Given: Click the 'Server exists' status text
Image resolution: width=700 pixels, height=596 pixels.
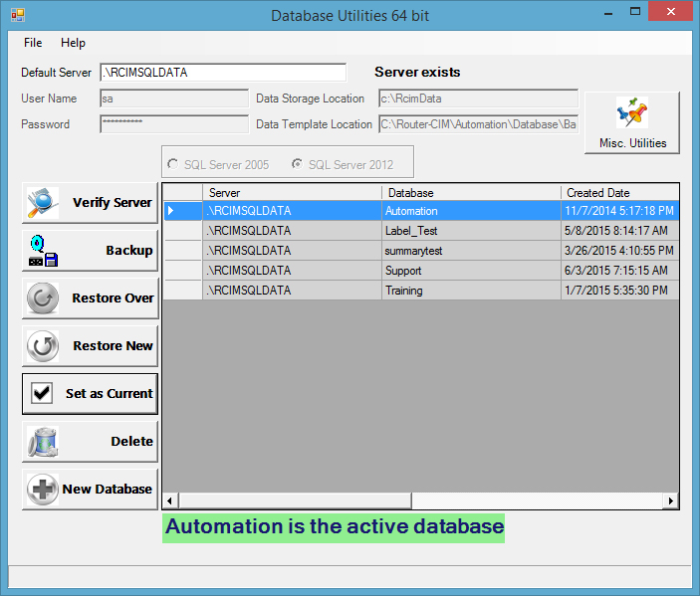Looking at the screenshot, I should tap(417, 72).
